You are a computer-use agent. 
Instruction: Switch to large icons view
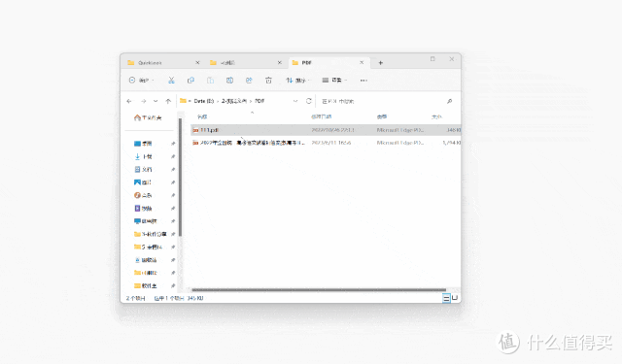[455, 298]
